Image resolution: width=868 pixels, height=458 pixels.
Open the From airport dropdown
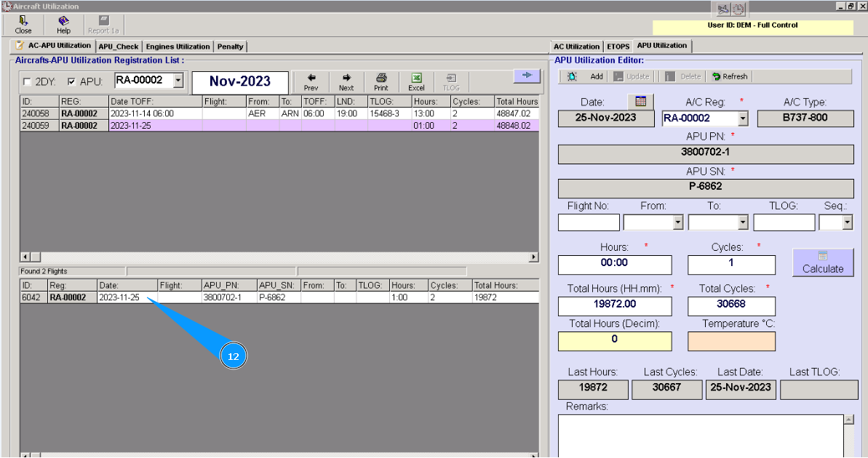click(678, 223)
